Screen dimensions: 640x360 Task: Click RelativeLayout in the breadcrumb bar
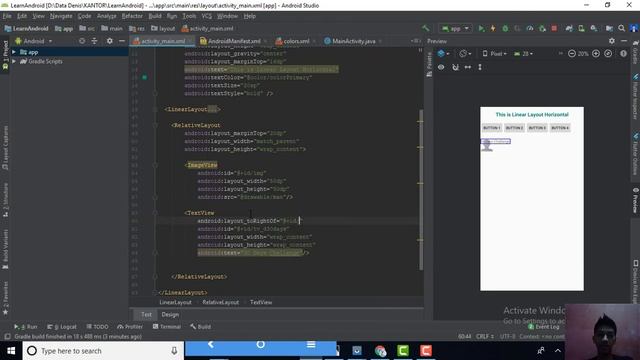[x=220, y=302]
